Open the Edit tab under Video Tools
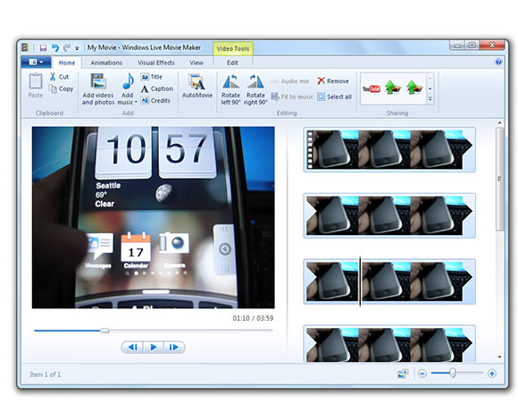The width and height of the screenshot is (518, 420). 232,63
